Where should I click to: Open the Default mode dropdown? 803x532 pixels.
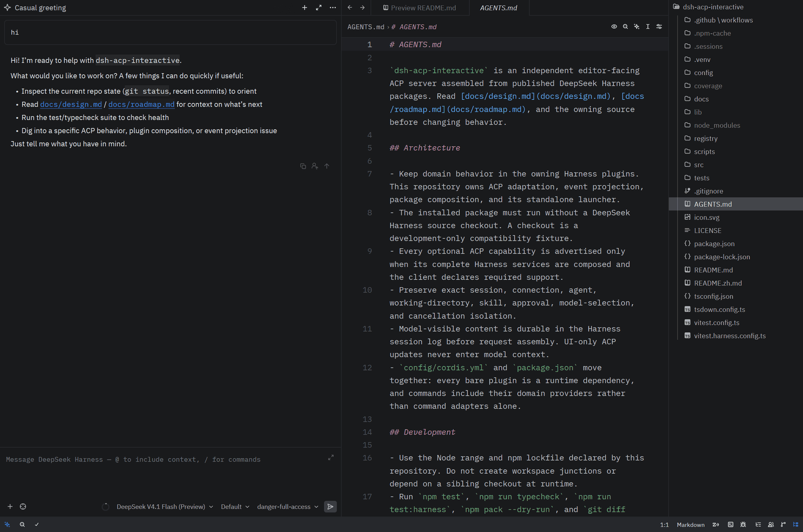(x=235, y=507)
